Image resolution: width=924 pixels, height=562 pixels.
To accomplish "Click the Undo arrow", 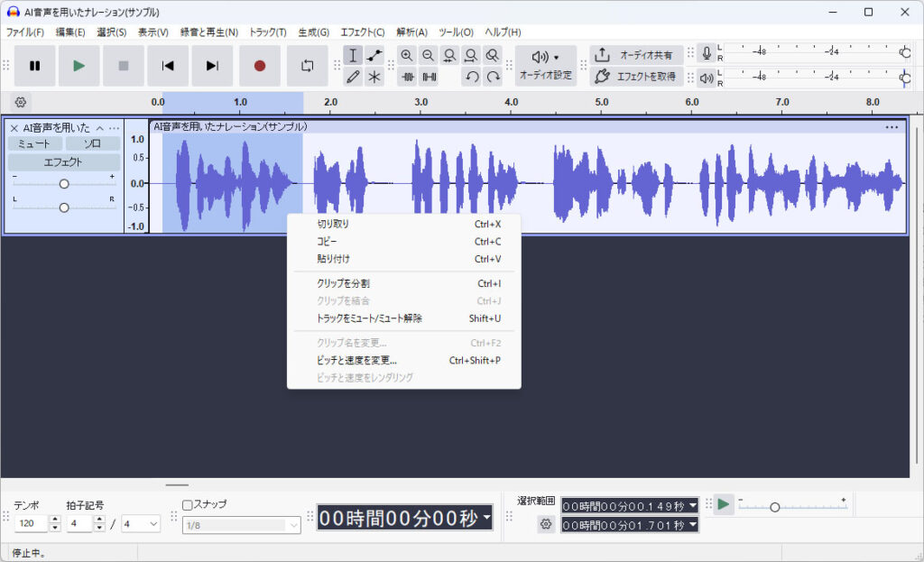I will pos(472,77).
